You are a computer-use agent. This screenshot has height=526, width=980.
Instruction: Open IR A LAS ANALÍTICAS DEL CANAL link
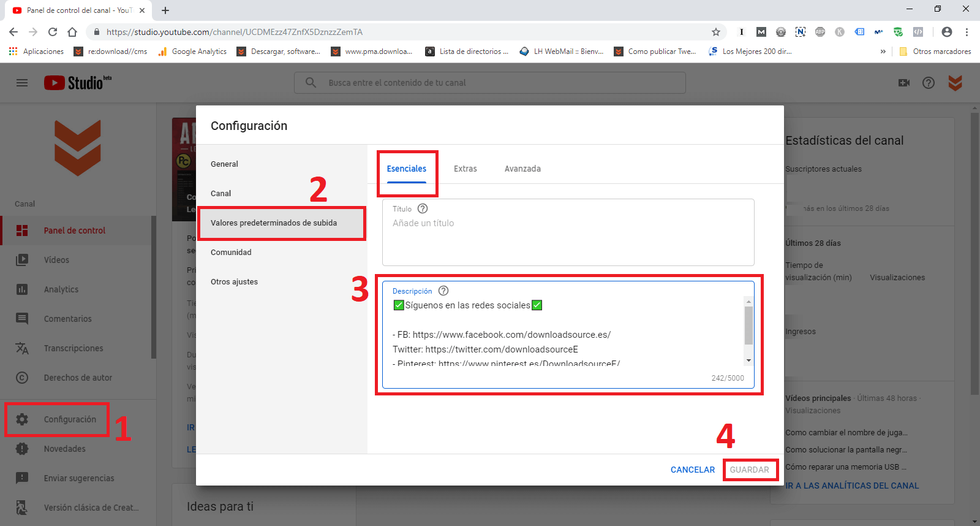852,486
